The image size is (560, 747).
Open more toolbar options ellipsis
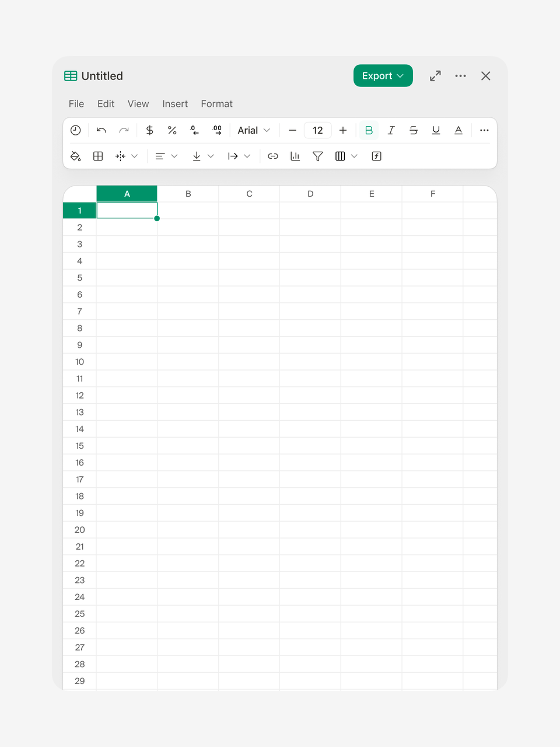click(x=484, y=130)
